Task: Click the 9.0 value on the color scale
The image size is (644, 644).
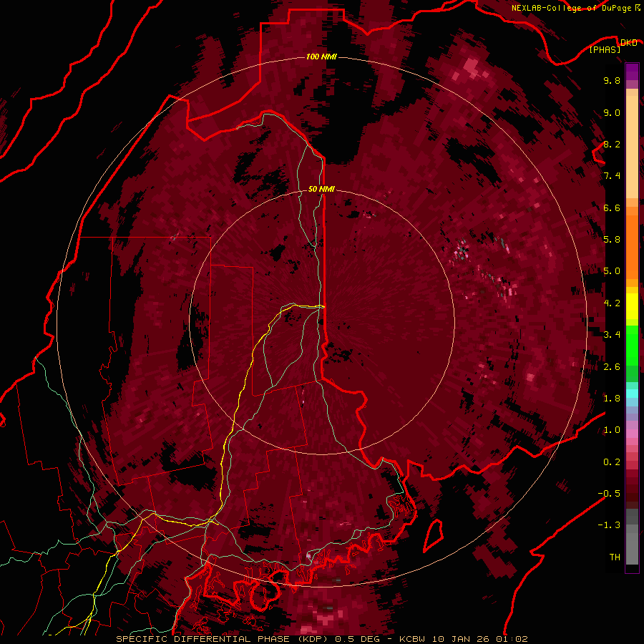Action: tap(612, 112)
